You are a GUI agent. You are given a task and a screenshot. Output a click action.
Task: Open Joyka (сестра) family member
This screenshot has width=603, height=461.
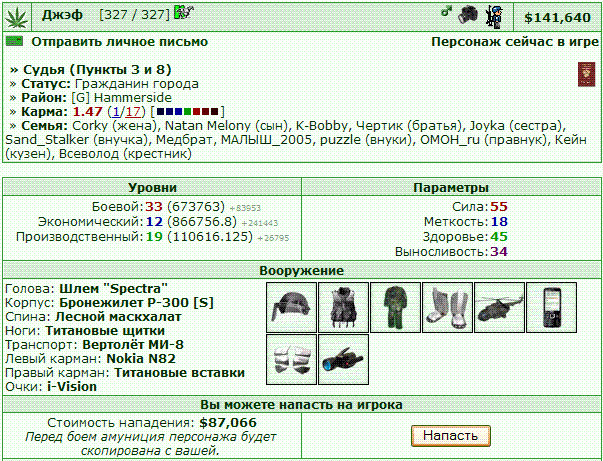tap(515, 126)
